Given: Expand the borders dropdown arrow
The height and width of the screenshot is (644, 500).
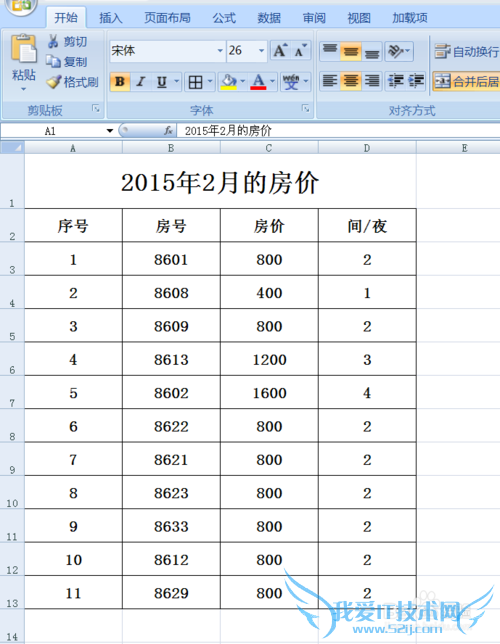Looking at the screenshot, I should click(210, 81).
